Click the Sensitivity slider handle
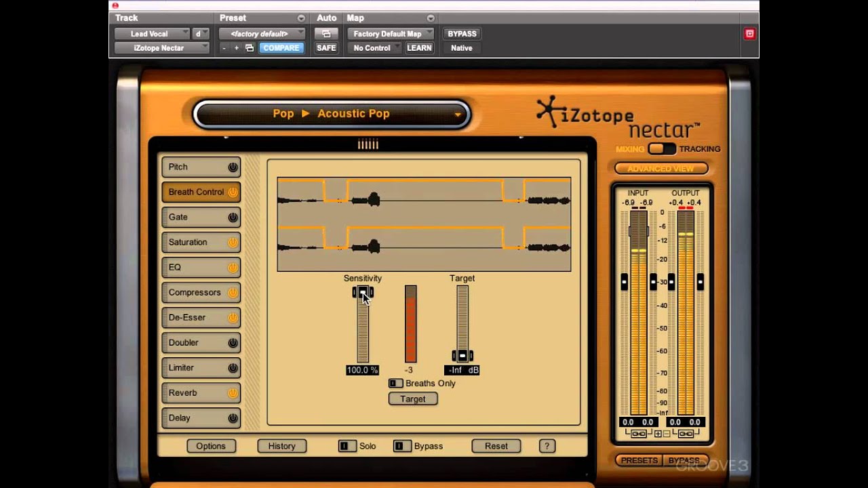This screenshot has height=488, width=868. click(x=363, y=292)
